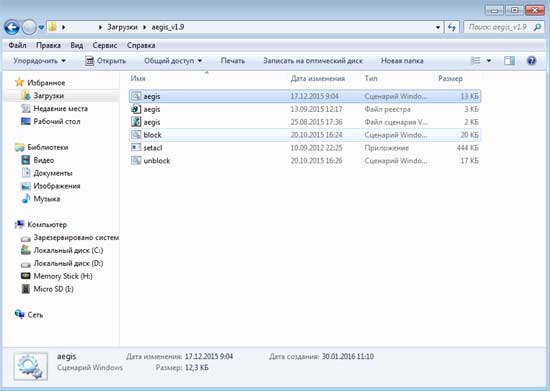Click the file name block
550x391 pixels.
pos(153,135)
